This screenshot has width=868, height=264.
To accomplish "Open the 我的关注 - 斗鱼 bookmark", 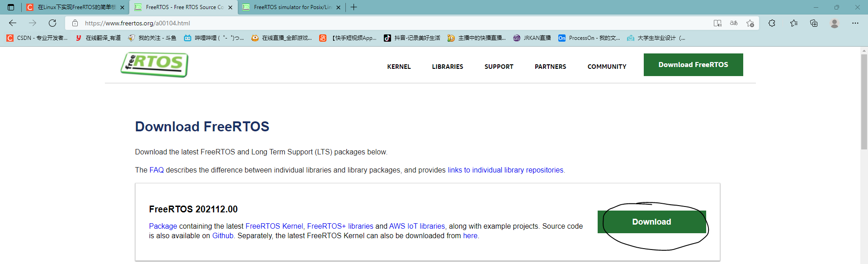I will [x=152, y=38].
